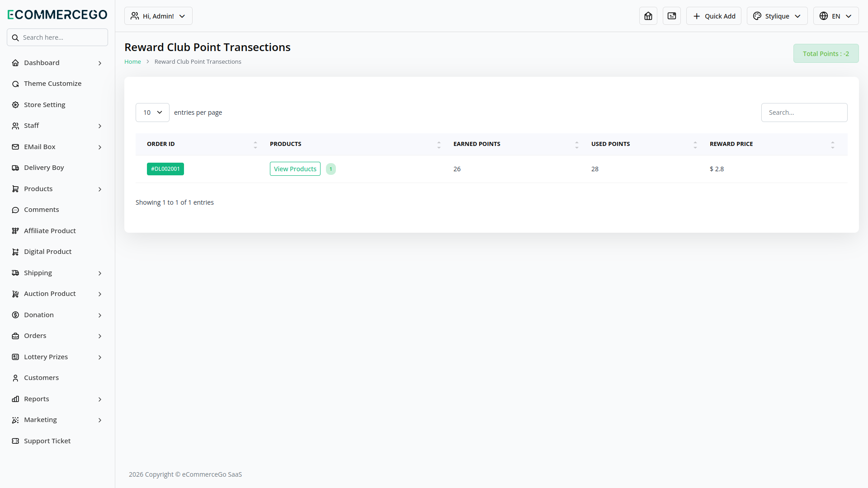Image resolution: width=868 pixels, height=488 pixels.
Task: Click the Staff people icon
Action: click(15, 126)
